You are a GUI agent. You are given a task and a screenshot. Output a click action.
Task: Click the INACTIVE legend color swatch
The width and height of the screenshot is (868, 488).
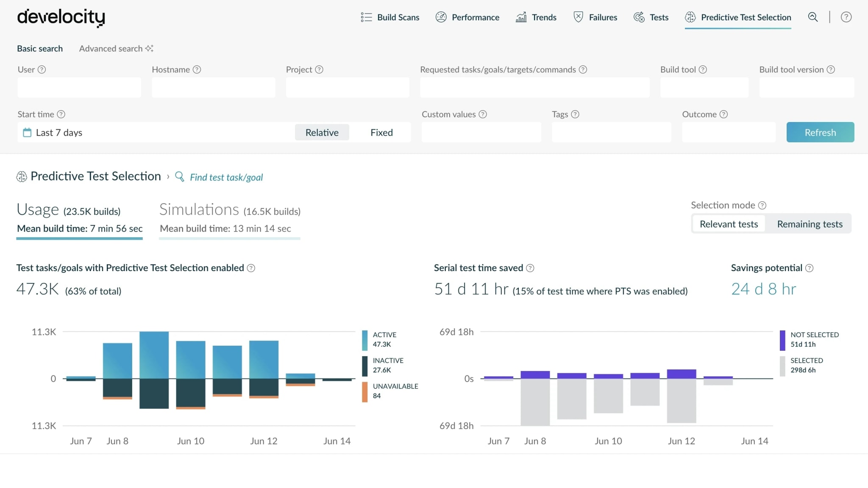(364, 366)
